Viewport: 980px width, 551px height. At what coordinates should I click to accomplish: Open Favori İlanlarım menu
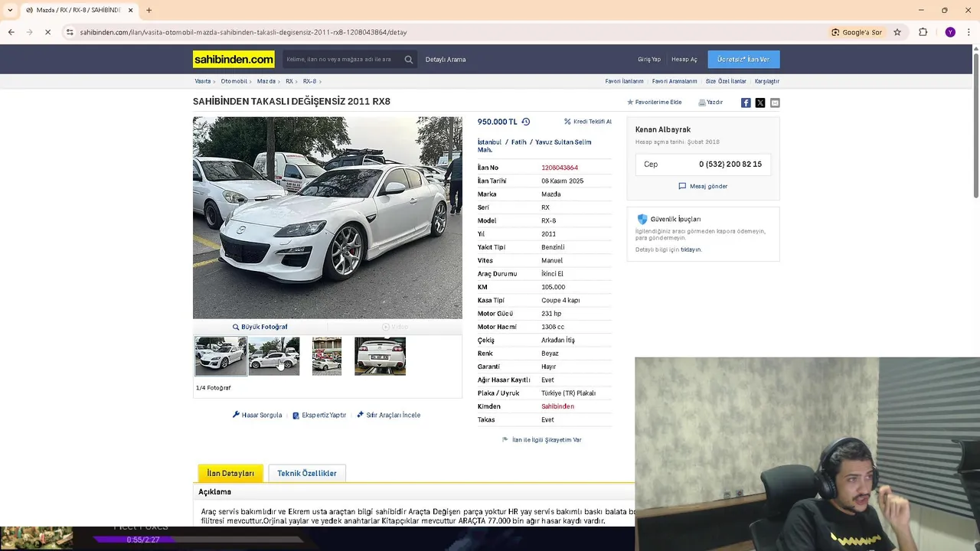point(624,81)
